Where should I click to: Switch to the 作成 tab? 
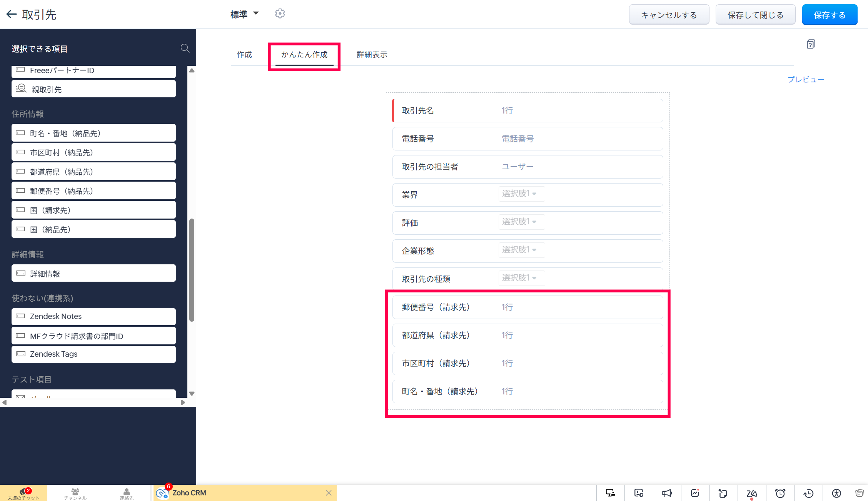point(244,55)
